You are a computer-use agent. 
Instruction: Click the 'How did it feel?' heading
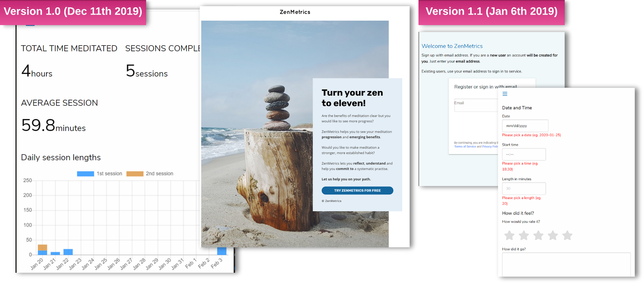pyautogui.click(x=518, y=213)
